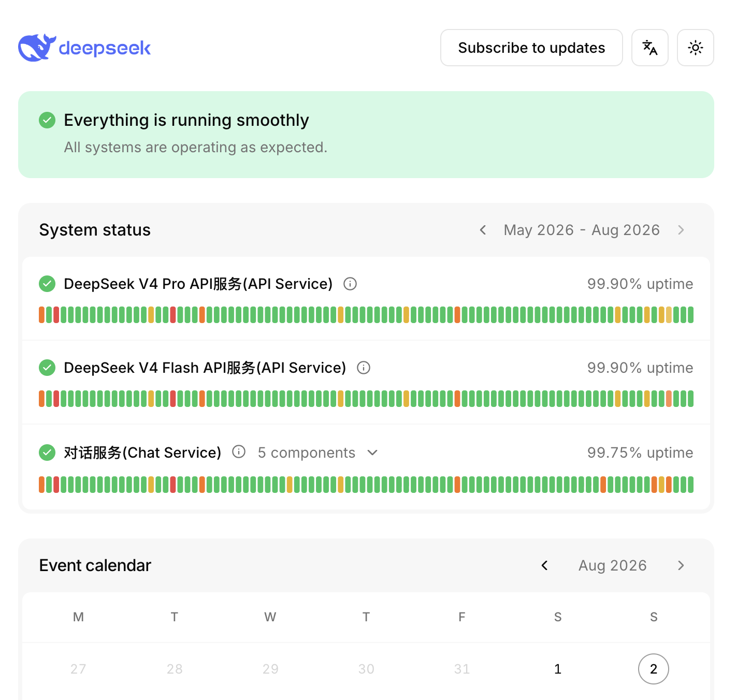Screen dimensions: 751x700
Task: Click the System status heading
Action: 95,230
